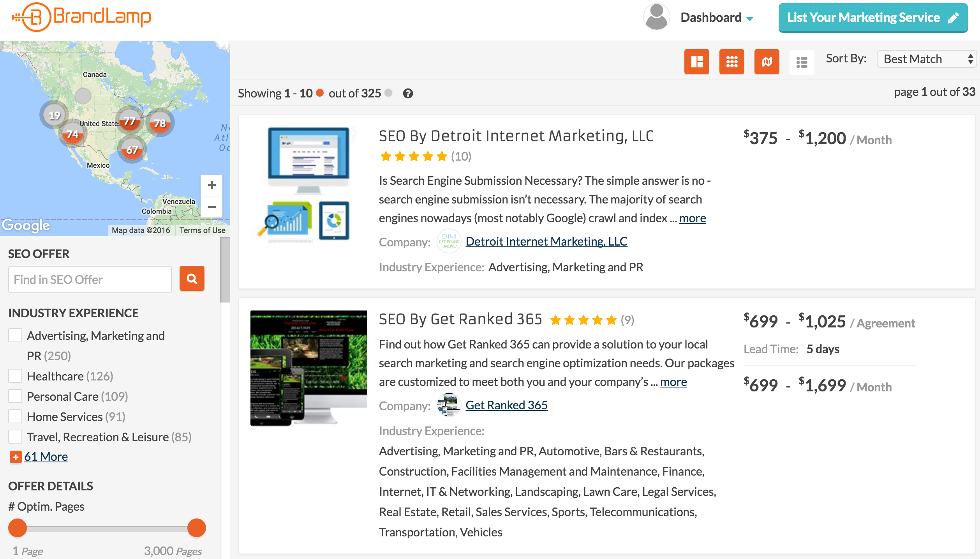Select the map view icon
This screenshot has height=559, width=980.
point(767,62)
